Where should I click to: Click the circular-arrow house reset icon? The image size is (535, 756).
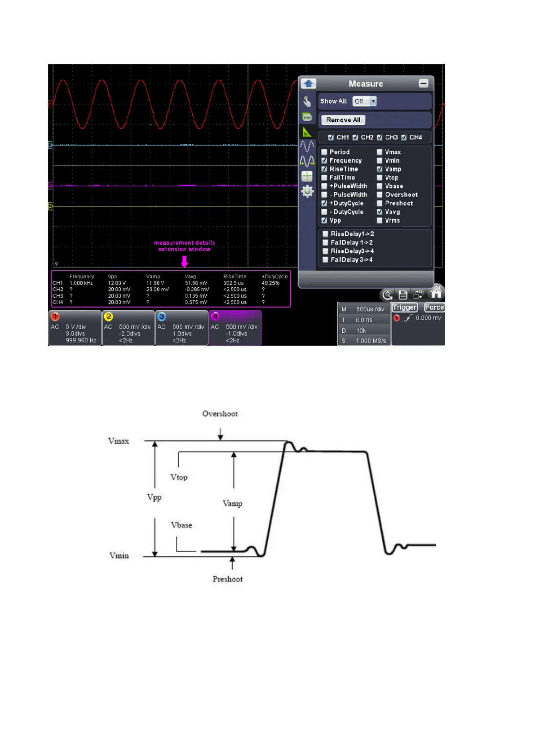(x=387, y=295)
